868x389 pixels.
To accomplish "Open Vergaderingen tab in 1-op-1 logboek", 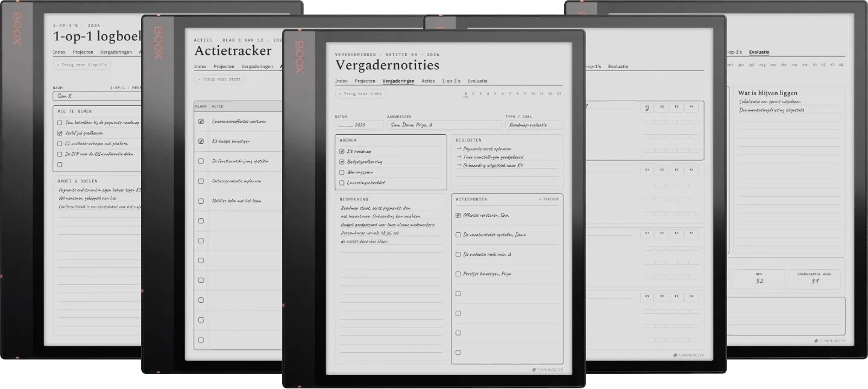I will pyautogui.click(x=116, y=52).
